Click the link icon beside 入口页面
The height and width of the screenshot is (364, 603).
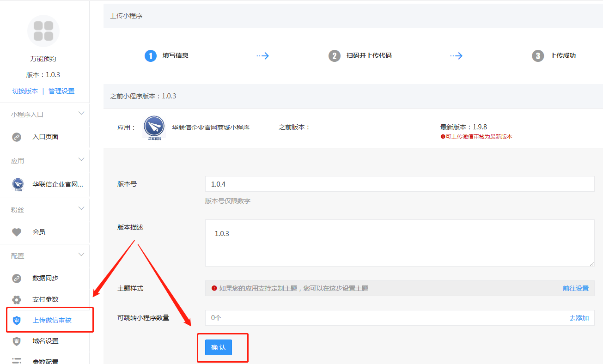click(x=17, y=137)
